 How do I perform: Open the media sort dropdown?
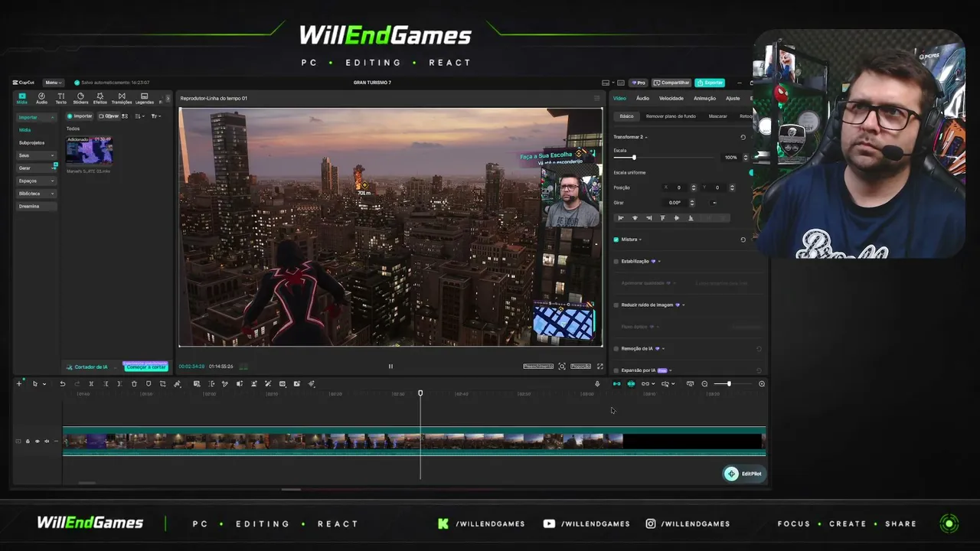tap(139, 116)
